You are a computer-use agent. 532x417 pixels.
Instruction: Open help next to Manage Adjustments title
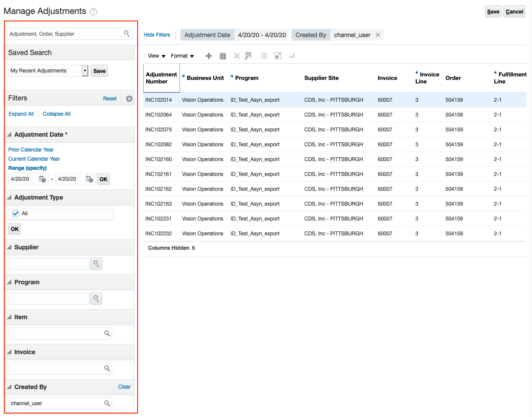pyautogui.click(x=93, y=12)
